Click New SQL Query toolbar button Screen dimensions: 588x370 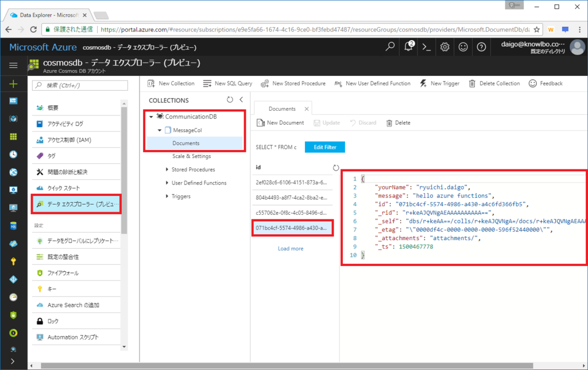[227, 83]
